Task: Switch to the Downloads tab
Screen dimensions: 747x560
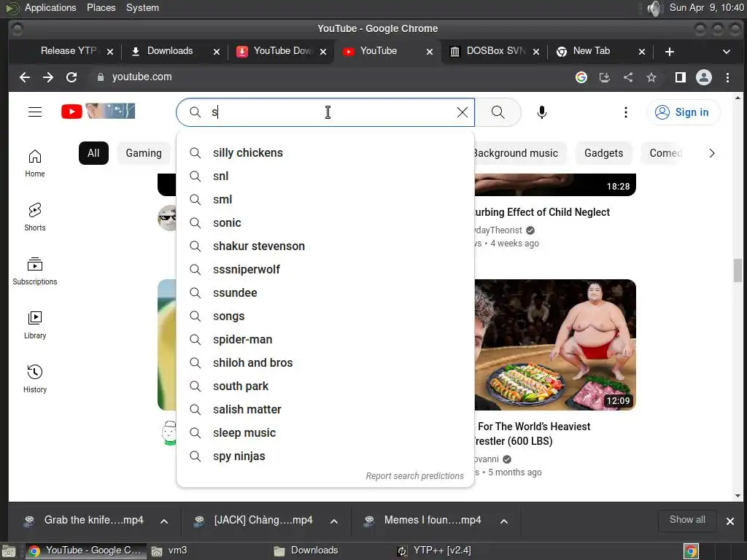Action: 169,51
